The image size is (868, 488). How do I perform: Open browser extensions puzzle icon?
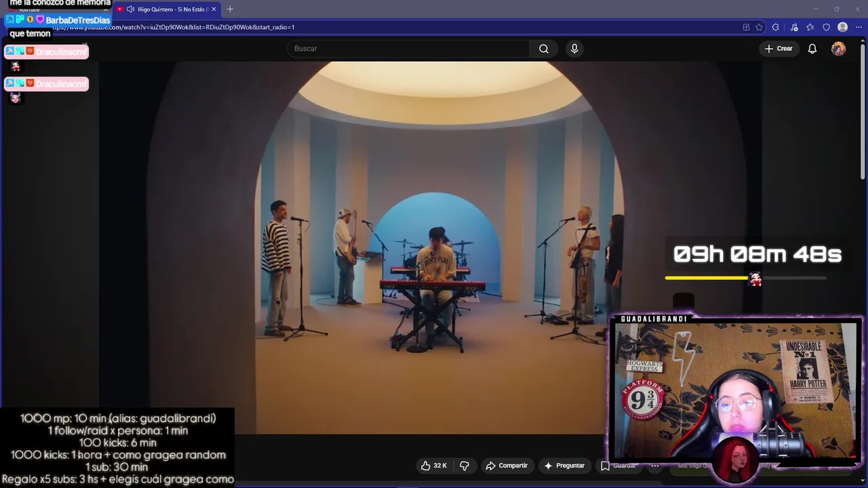point(776,27)
